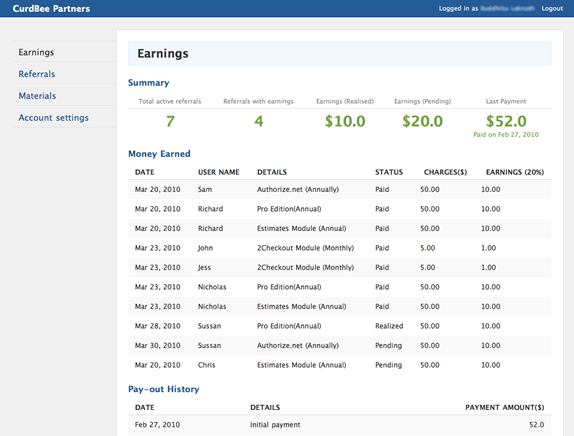Click Sam's 'Authorize.net (Annually)' details cell
The height and width of the screenshot is (436, 574).
298,189
